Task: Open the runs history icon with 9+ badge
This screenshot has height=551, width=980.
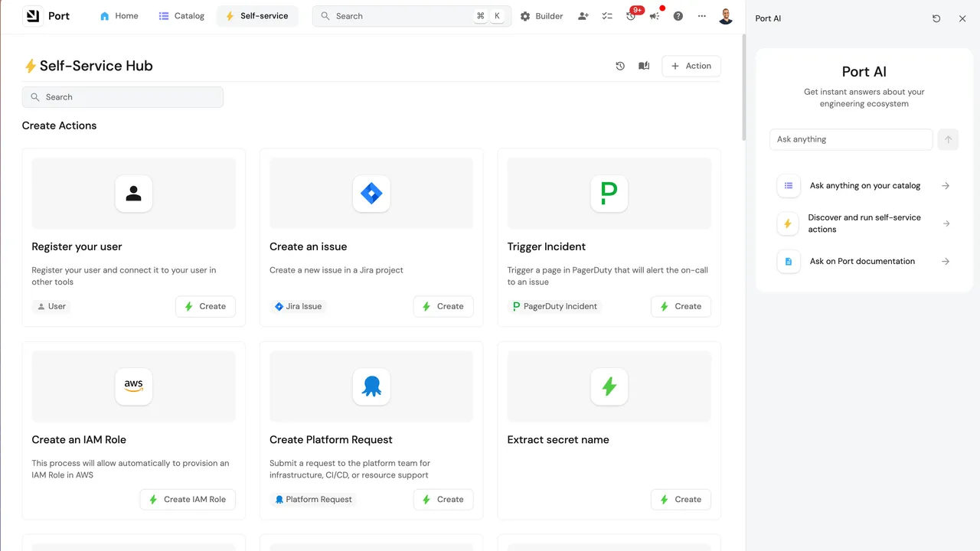Action: tap(632, 15)
